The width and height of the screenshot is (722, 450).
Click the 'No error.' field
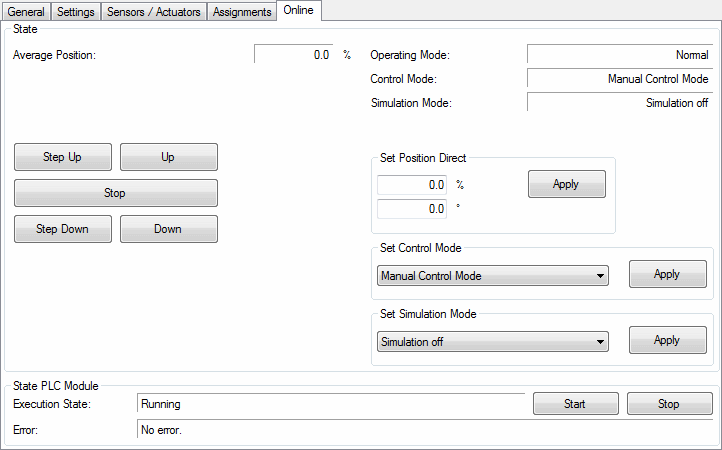(425, 429)
